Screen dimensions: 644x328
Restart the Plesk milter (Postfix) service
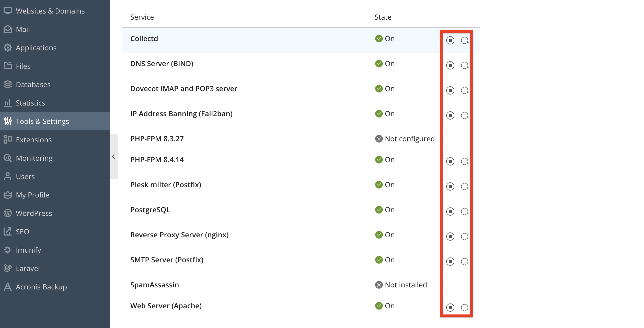[465, 186]
